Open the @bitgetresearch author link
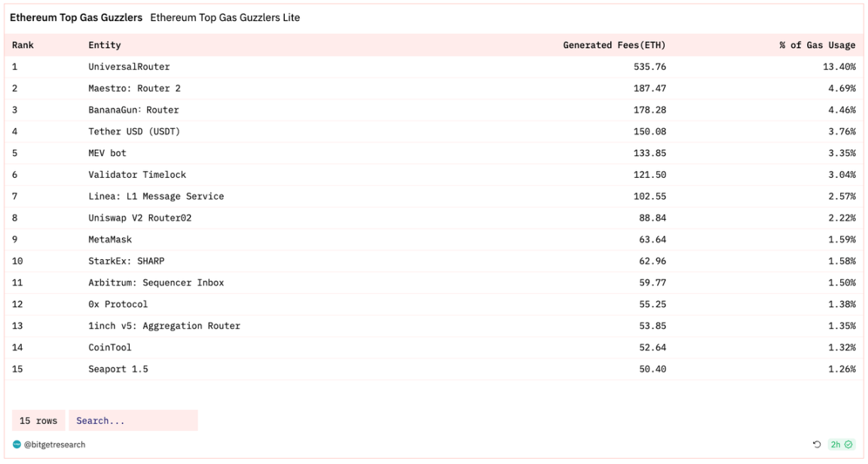 tap(55, 444)
